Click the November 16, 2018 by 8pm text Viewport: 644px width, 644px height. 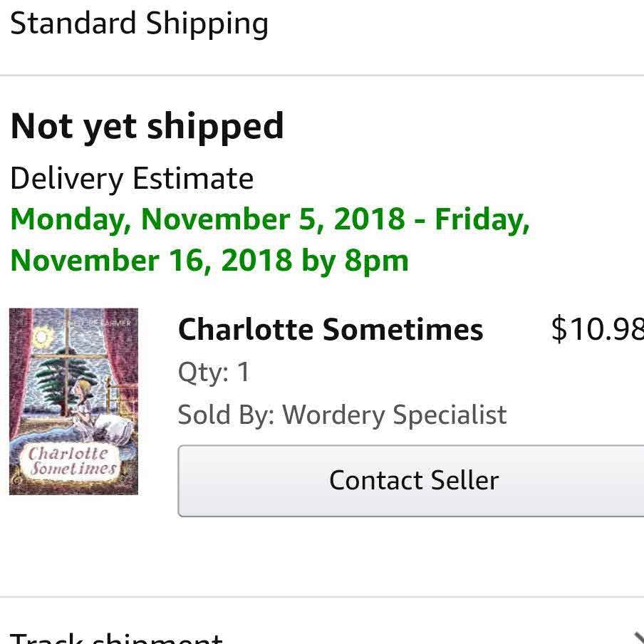pyautogui.click(x=209, y=261)
